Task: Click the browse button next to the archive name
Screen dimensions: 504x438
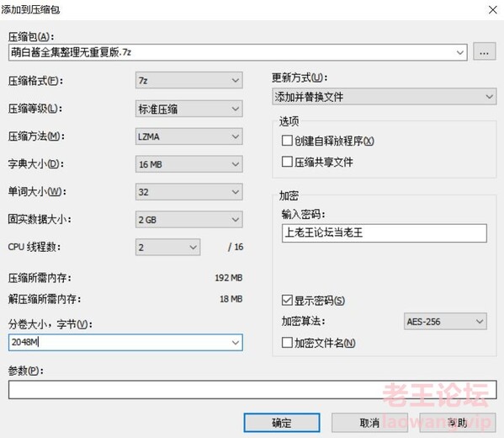Action: [484, 52]
